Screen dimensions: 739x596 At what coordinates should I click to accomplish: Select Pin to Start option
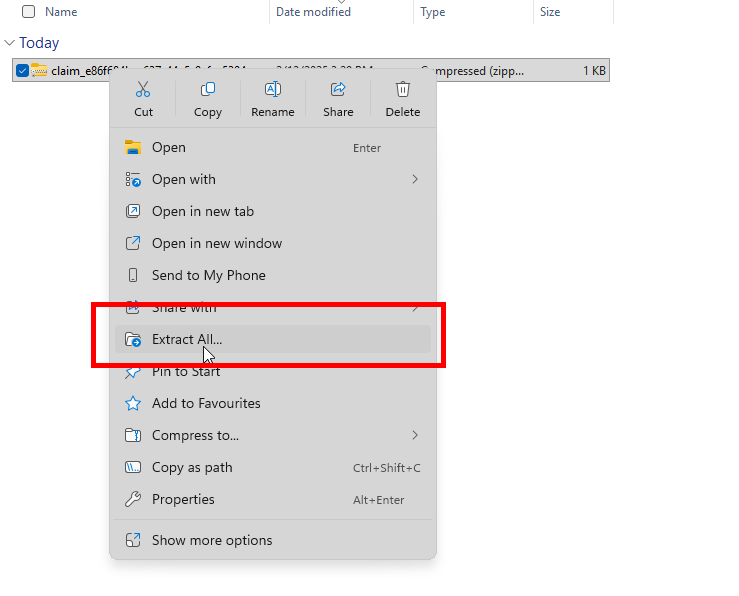(x=186, y=371)
